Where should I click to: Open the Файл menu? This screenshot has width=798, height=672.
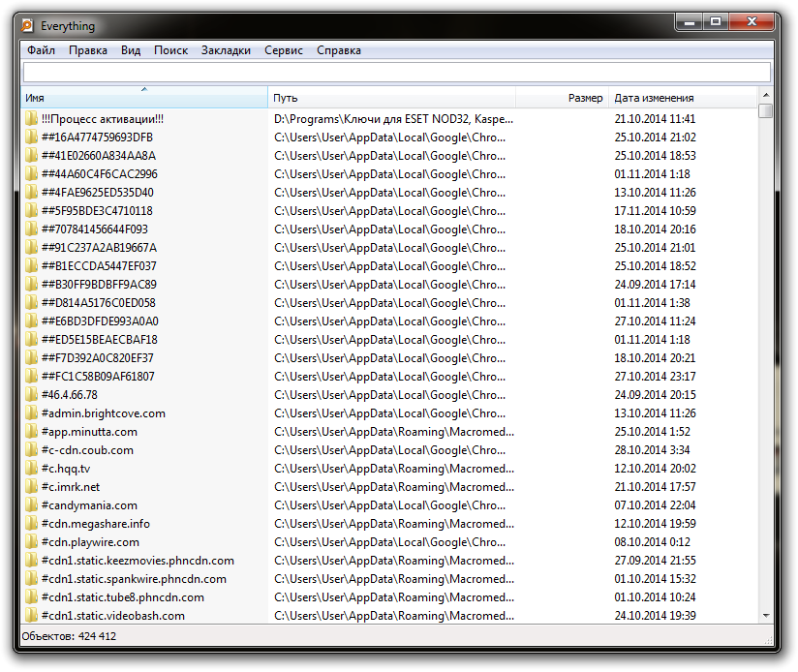42,50
